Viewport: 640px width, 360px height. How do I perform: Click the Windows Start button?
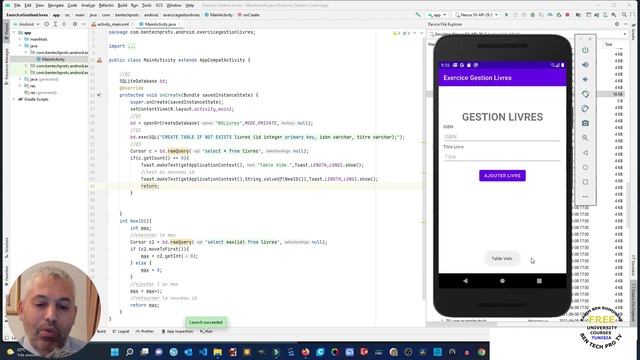pos(115,352)
